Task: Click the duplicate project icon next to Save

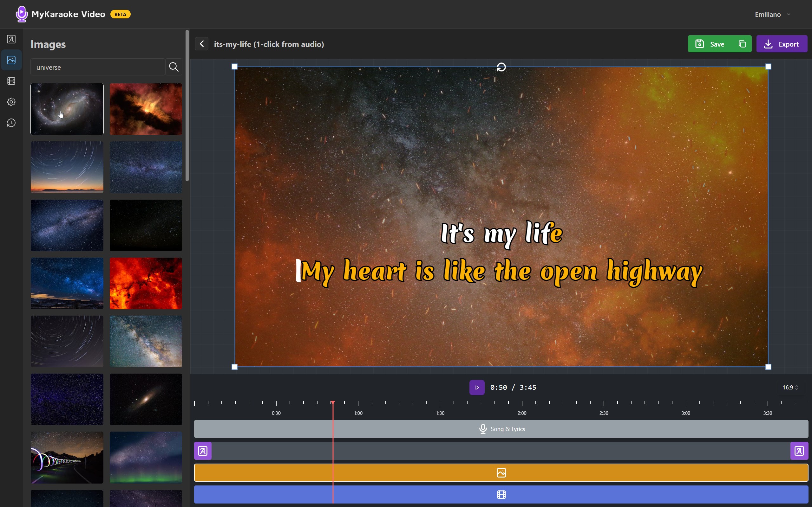Action: point(742,44)
